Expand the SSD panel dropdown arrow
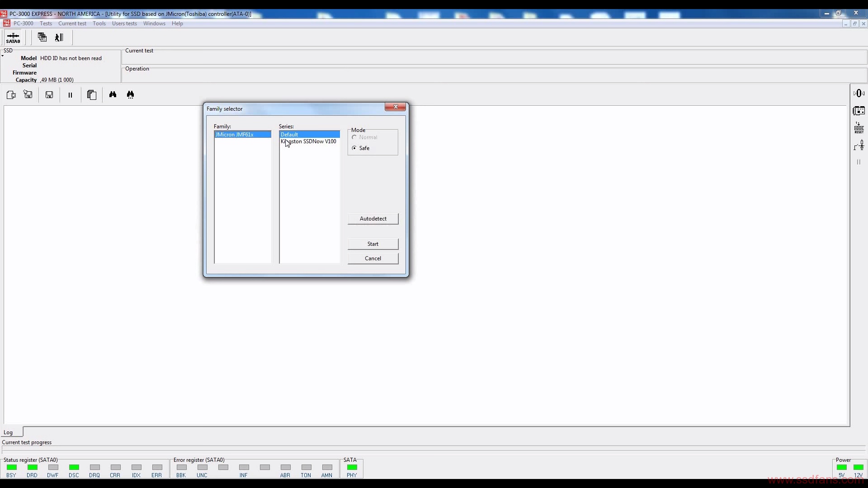This screenshot has width=868, height=488. [2, 56]
